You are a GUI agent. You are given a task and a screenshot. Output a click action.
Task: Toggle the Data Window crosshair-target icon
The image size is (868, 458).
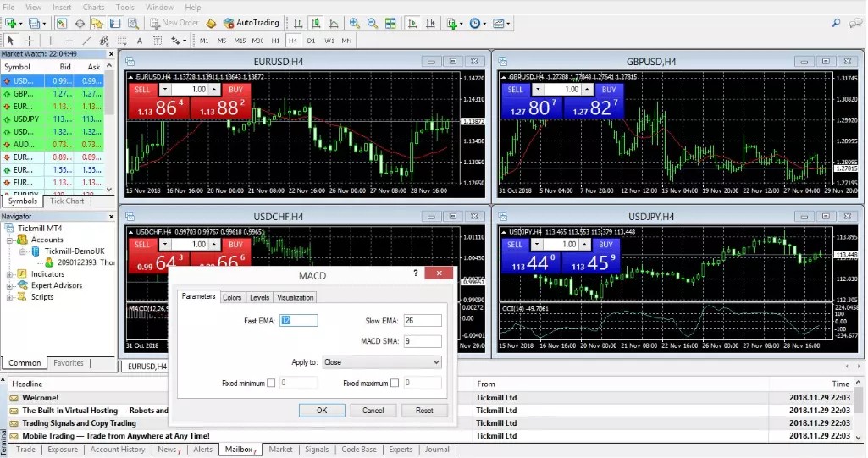tap(80, 23)
